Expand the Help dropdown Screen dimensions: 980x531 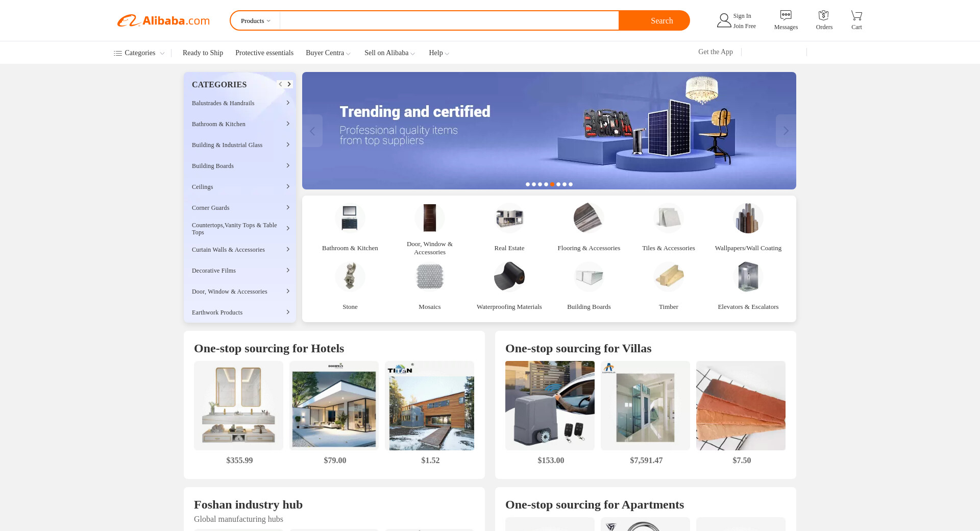tap(439, 53)
